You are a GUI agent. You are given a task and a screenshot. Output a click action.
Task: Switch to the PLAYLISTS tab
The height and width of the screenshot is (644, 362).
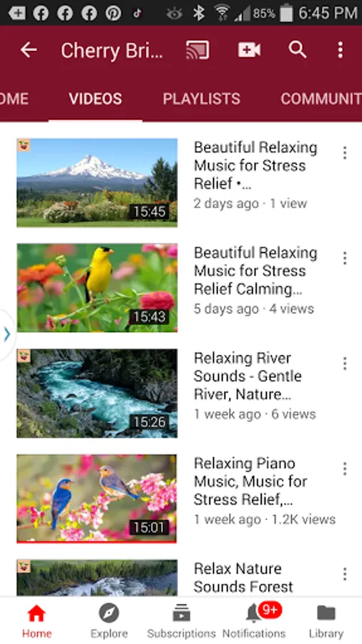tap(202, 99)
